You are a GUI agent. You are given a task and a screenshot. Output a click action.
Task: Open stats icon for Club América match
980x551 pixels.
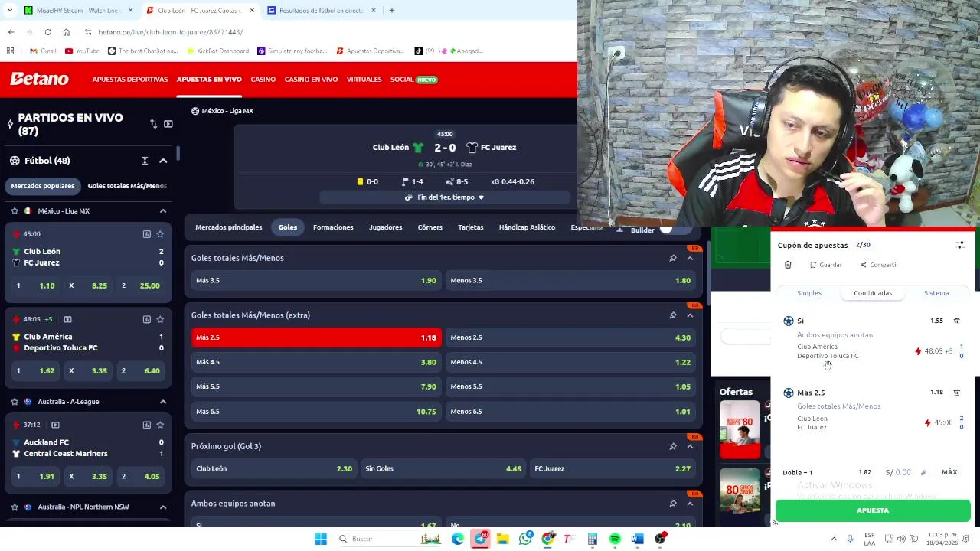[146, 319]
